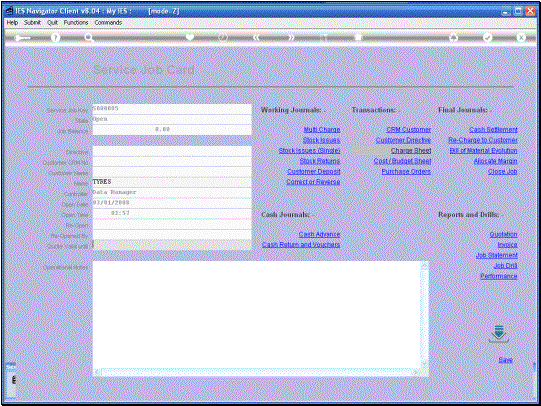Click the notes area horizontal scrollbar
541x406 pixels.
(257, 372)
